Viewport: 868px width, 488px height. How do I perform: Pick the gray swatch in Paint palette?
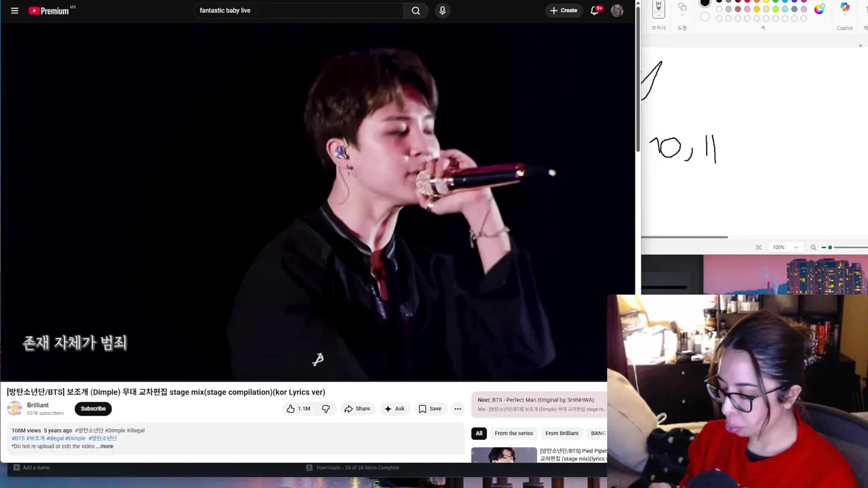(728, 9)
